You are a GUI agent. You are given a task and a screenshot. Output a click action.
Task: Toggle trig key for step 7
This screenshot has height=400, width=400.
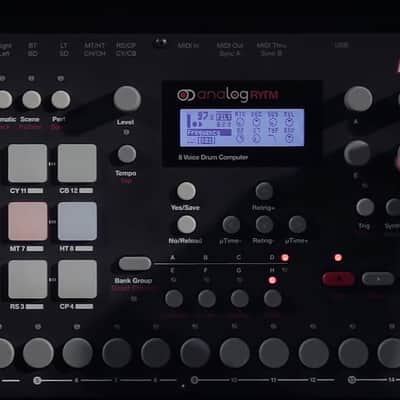pyautogui.click(x=117, y=353)
